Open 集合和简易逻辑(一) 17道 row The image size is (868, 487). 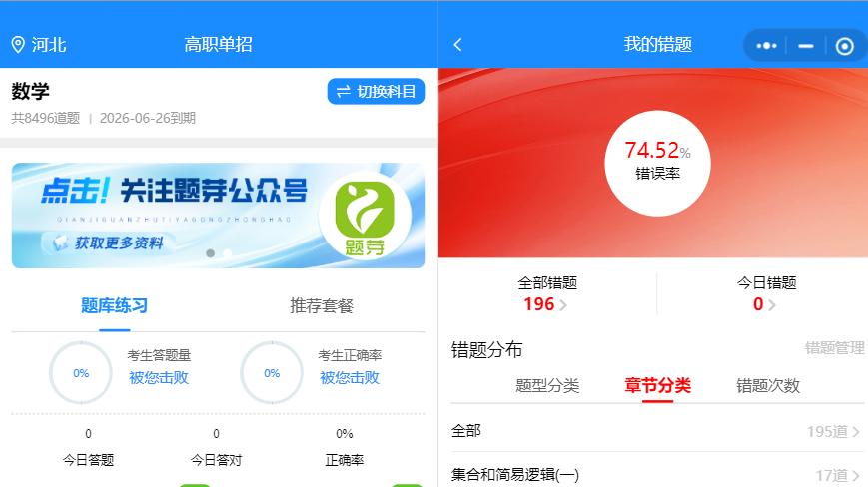click(x=657, y=474)
